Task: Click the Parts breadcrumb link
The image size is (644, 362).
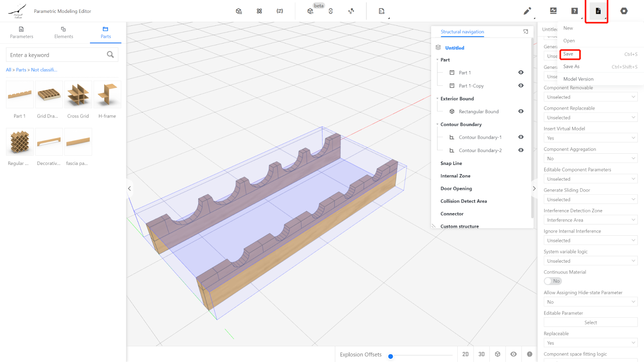Action: pyautogui.click(x=21, y=70)
